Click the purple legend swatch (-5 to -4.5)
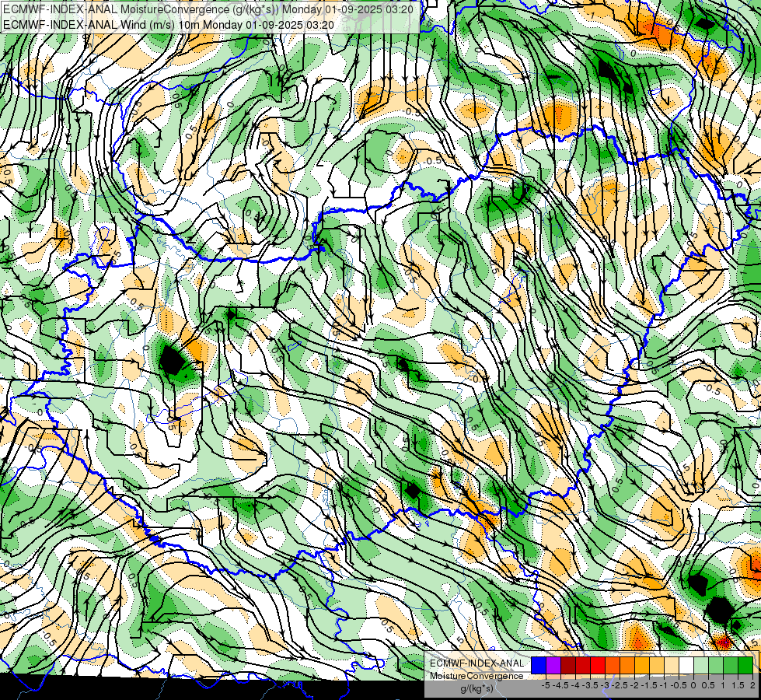This screenshot has width=761, height=700. coord(553,665)
